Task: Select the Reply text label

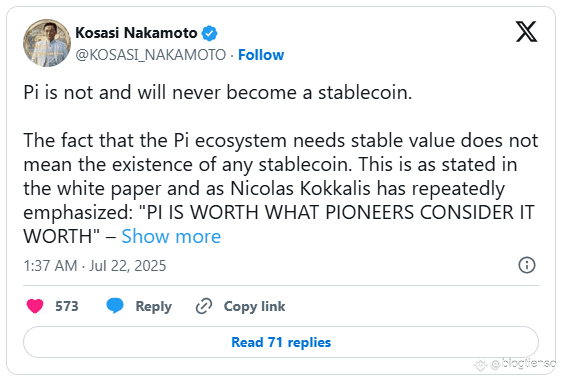Action: click(x=154, y=307)
